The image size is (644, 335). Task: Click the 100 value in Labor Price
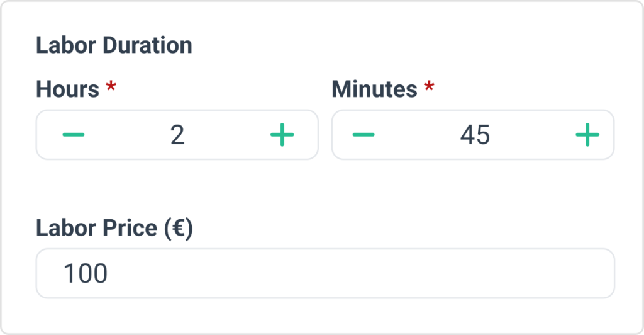pyautogui.click(x=86, y=274)
